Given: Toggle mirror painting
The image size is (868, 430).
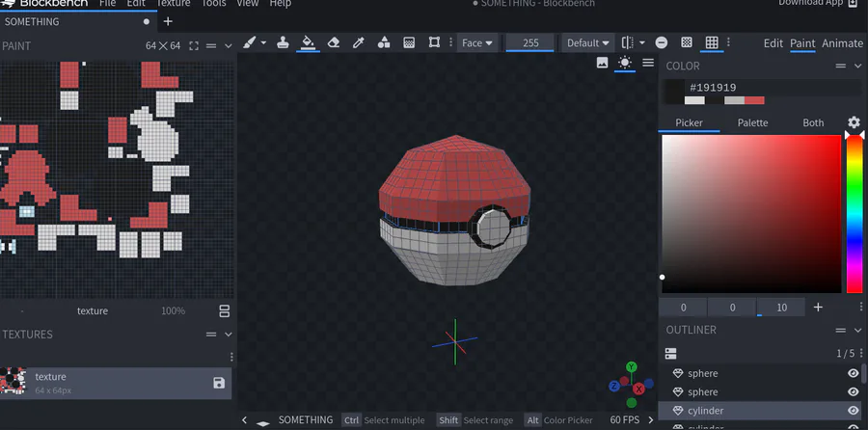Looking at the screenshot, I should 627,42.
